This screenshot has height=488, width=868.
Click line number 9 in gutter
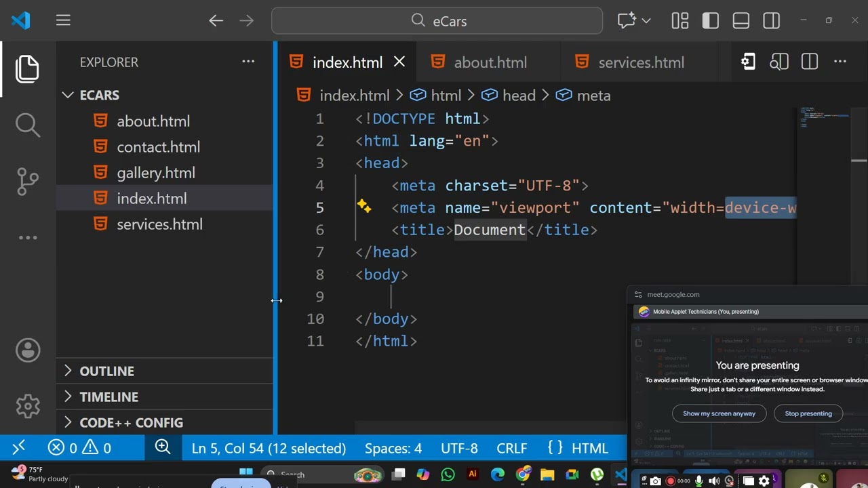pos(319,296)
